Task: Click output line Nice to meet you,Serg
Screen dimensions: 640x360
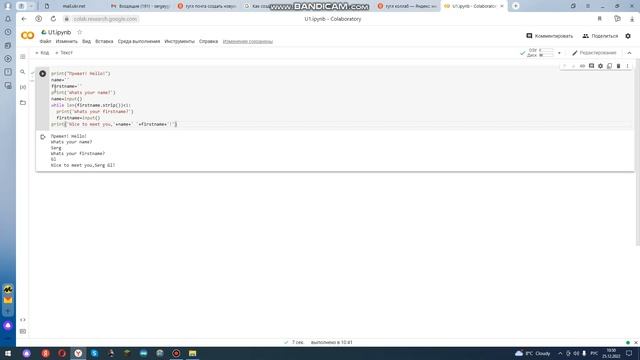Action: pos(83,165)
